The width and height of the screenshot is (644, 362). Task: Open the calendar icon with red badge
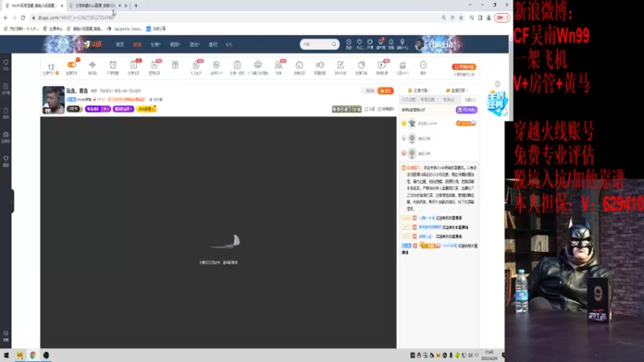coord(155,65)
